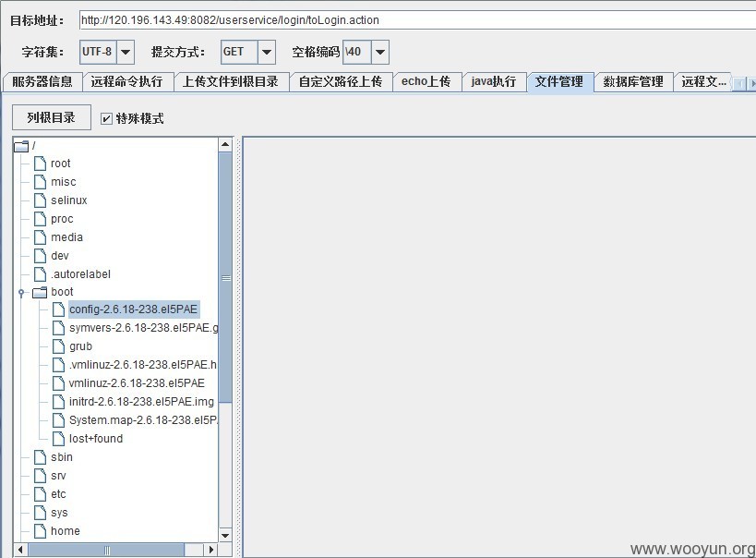Click the horizontal scrollbar thumb of tree
The width and height of the screenshot is (756, 558).
pos(106,550)
